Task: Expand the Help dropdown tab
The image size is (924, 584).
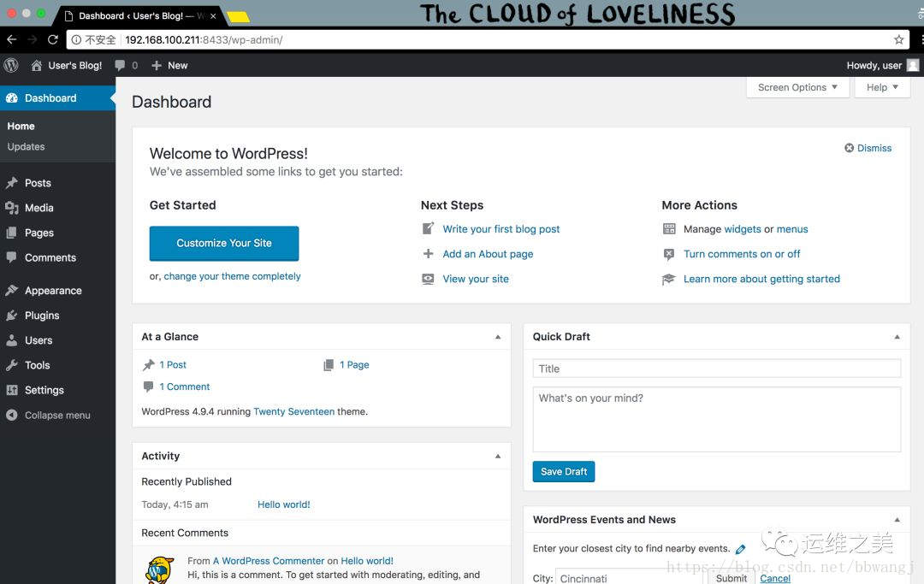Action: click(882, 87)
